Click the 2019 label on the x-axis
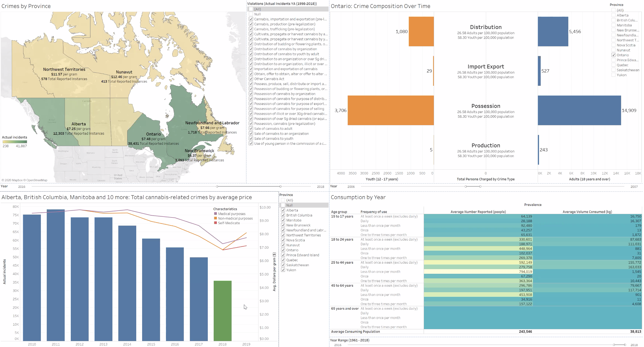The height and width of the screenshot is (347, 644). click(x=246, y=344)
